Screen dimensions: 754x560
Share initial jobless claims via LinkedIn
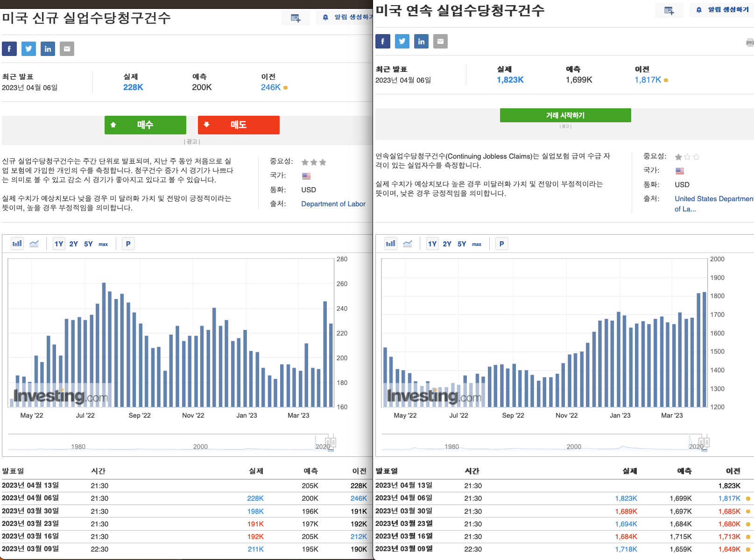(x=48, y=49)
